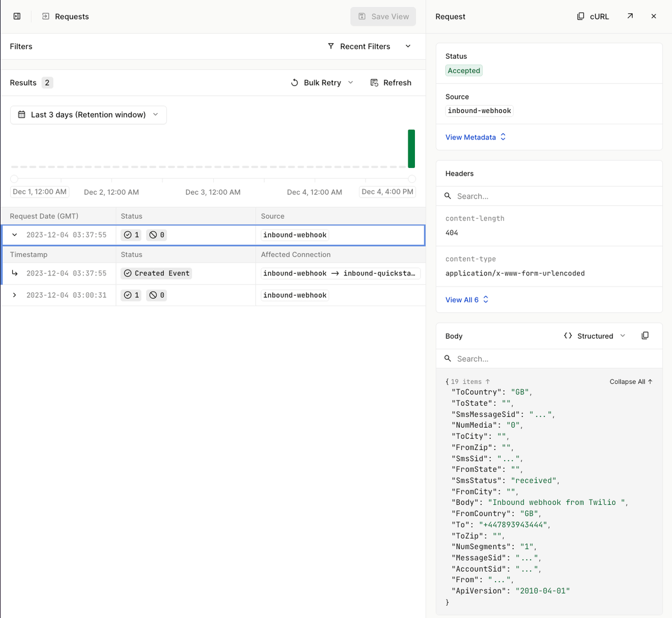The height and width of the screenshot is (618, 672).
Task: Expand the Request panel to full view
Action: click(x=629, y=16)
